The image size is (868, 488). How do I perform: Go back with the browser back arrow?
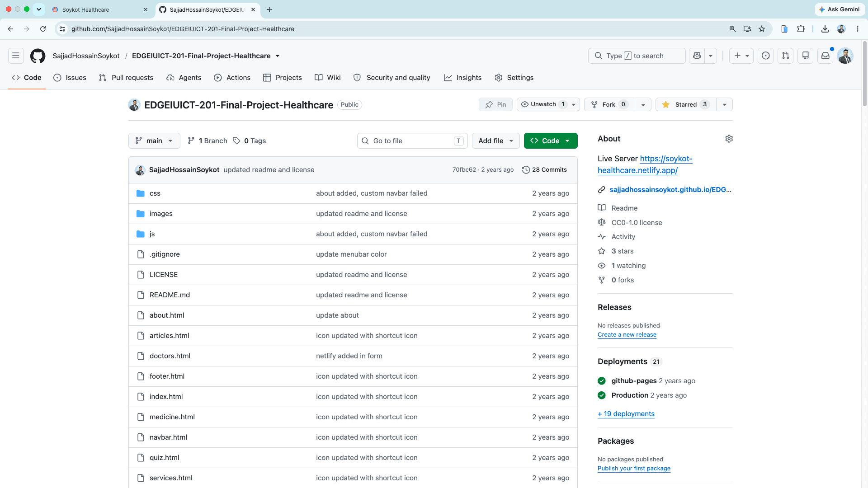[10, 29]
